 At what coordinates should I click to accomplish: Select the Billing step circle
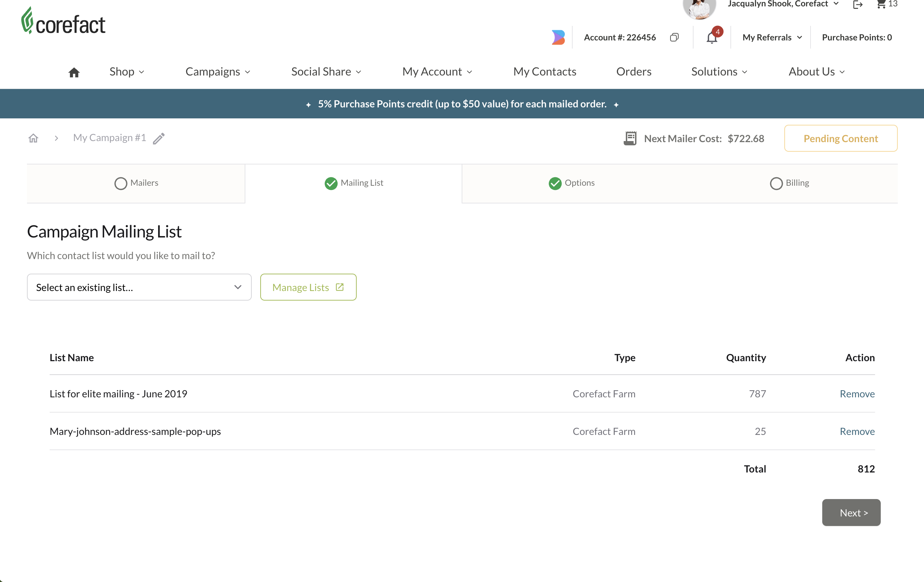(776, 183)
